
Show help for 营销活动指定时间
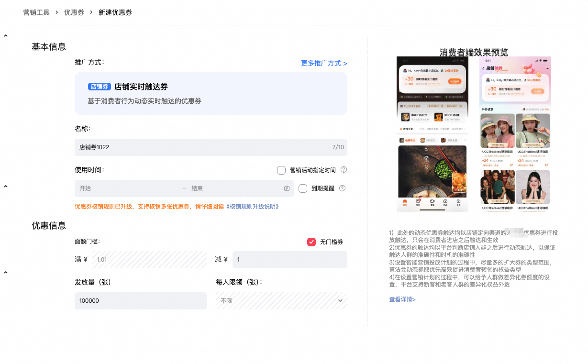click(x=344, y=170)
